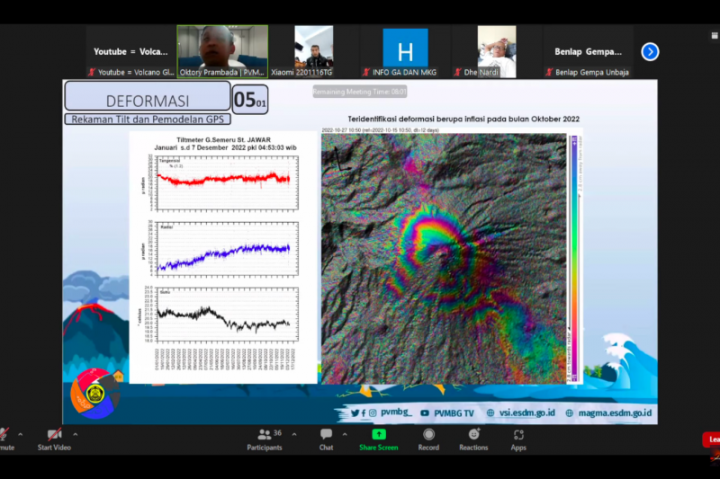This screenshot has height=479, width=720.
Task: Open the Reactions menu
Action: tap(473, 439)
